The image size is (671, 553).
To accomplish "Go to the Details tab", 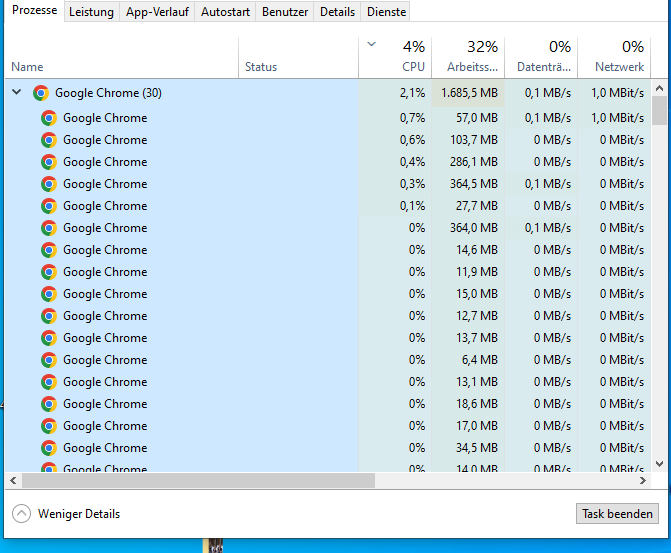I will [337, 12].
